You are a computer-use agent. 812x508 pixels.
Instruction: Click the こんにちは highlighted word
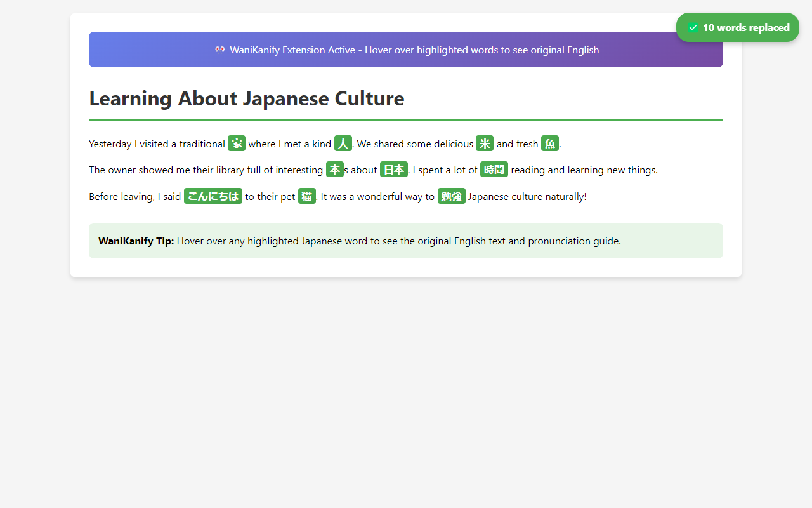tap(213, 196)
